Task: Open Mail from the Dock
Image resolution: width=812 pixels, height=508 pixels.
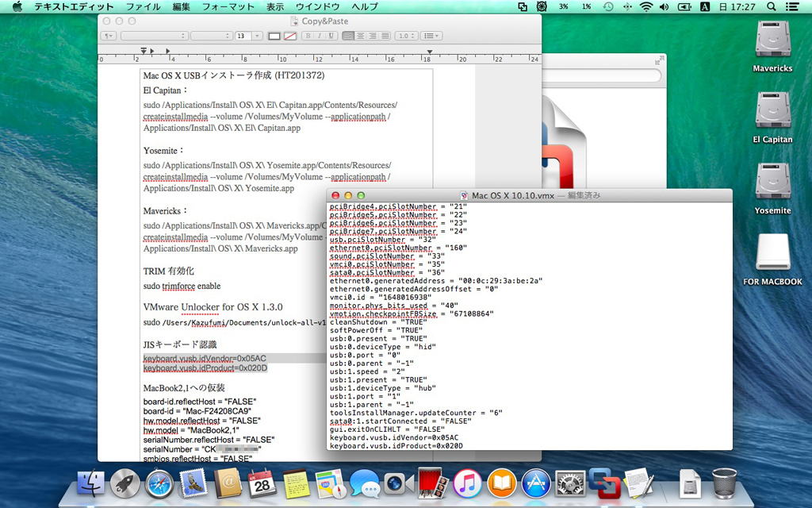Action: pos(193,483)
